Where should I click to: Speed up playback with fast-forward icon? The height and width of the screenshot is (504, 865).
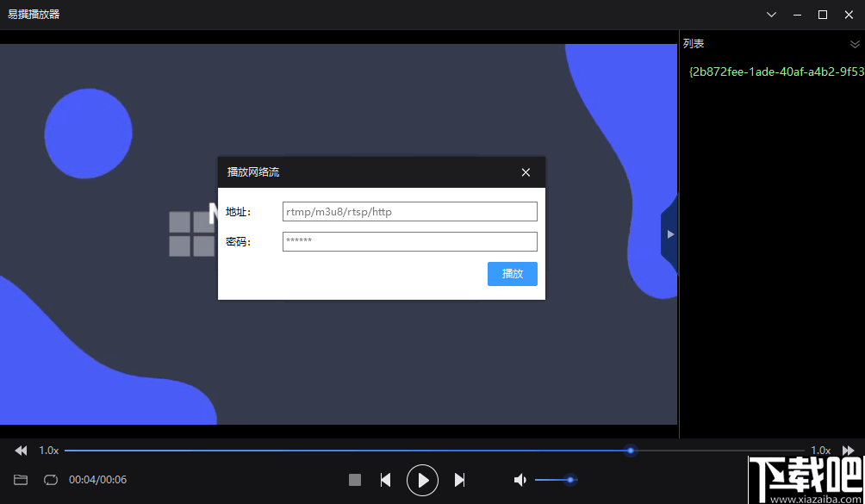[x=848, y=451]
